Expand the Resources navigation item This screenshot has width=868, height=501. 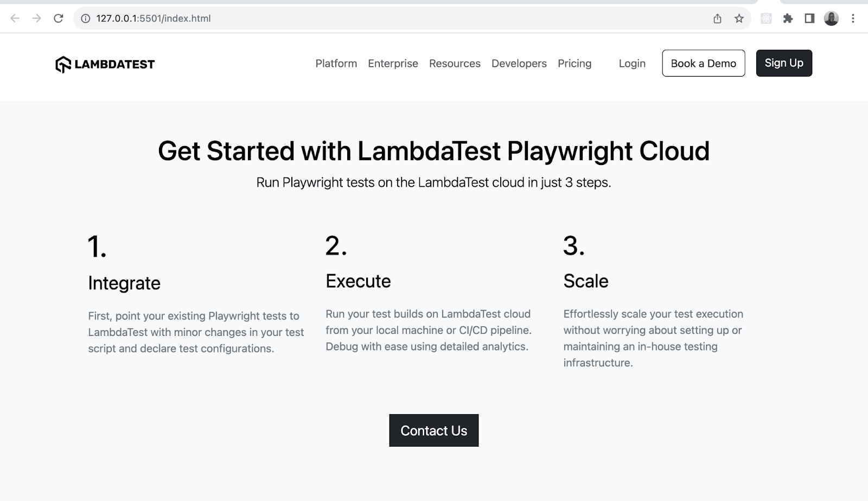pos(455,64)
